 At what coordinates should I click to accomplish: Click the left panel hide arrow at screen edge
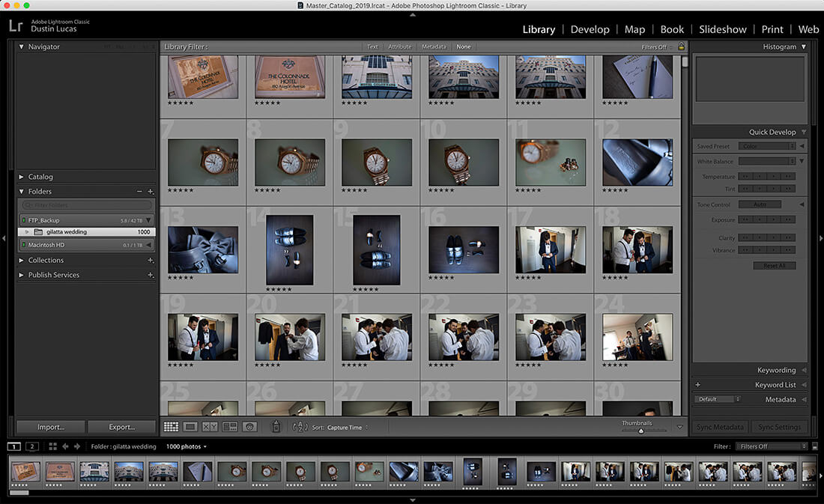(4, 238)
